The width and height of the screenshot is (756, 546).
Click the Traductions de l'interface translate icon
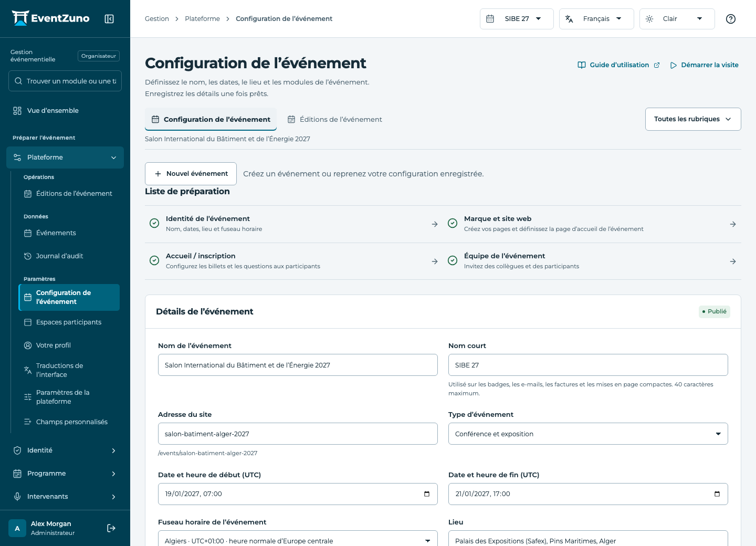28,370
